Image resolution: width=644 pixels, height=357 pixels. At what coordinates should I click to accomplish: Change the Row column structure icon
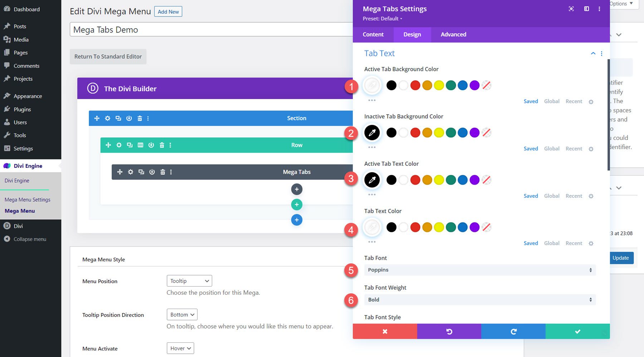pyautogui.click(x=141, y=145)
